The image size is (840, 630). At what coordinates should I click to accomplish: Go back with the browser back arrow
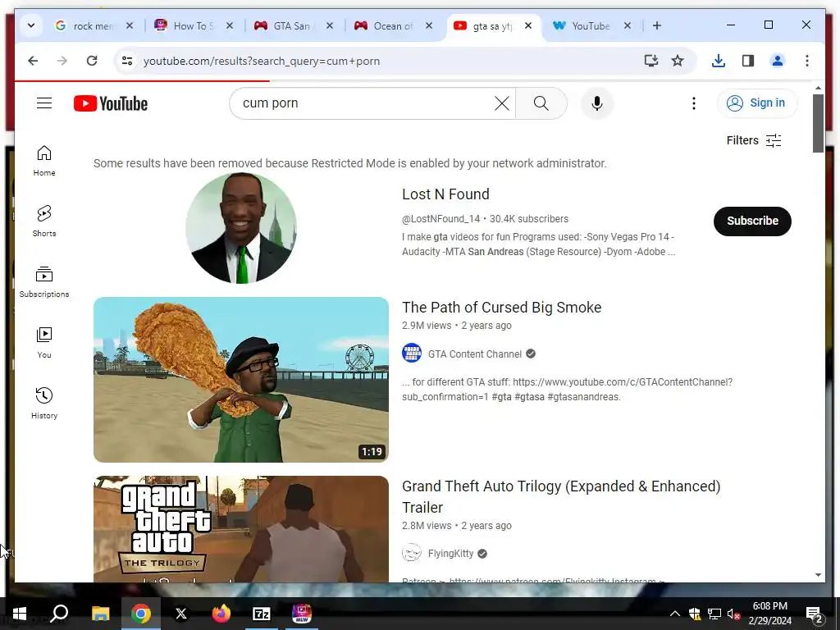point(33,61)
